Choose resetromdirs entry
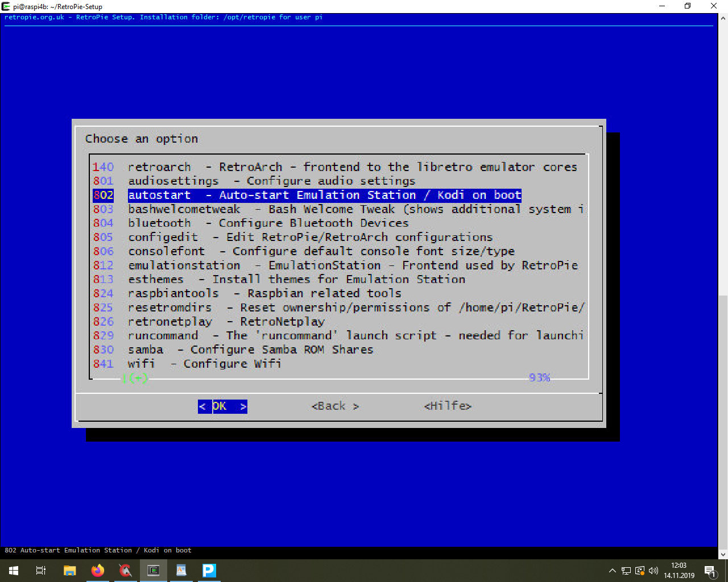 [338, 307]
